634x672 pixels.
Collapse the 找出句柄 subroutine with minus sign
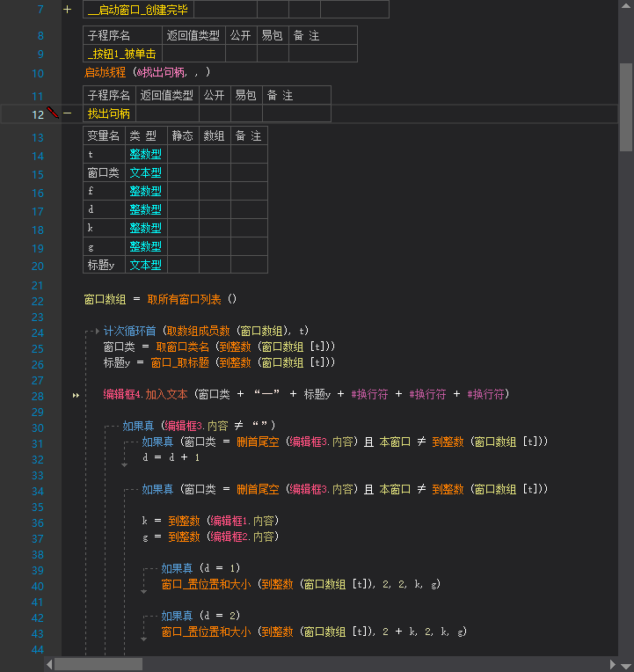coord(67,113)
